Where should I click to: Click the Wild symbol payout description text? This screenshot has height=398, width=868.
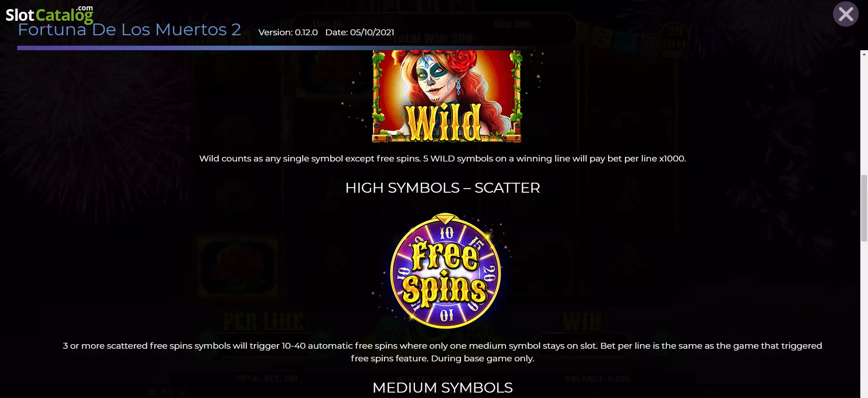pyautogui.click(x=443, y=158)
